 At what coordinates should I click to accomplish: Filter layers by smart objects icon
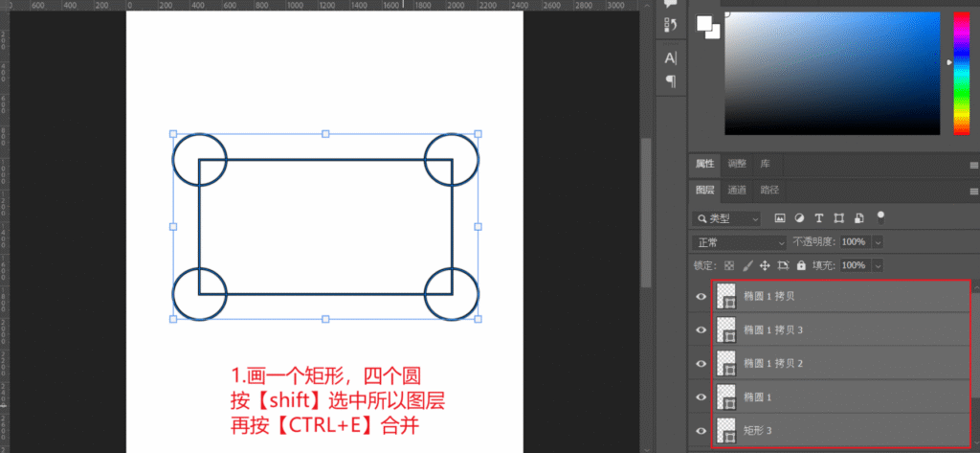[858, 218]
